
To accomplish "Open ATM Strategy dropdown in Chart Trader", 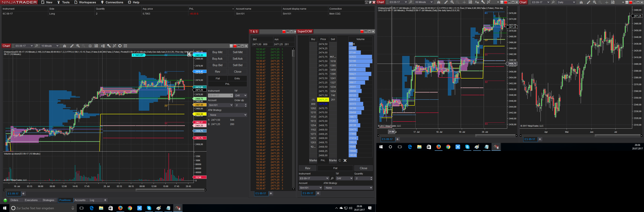I will 228,115.
